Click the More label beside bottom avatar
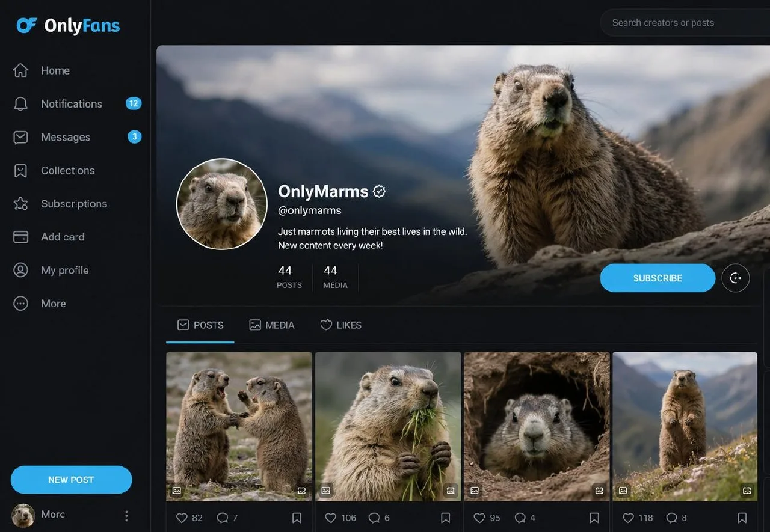Screen dimensions: 770x532 pyautogui.click(x=53, y=515)
